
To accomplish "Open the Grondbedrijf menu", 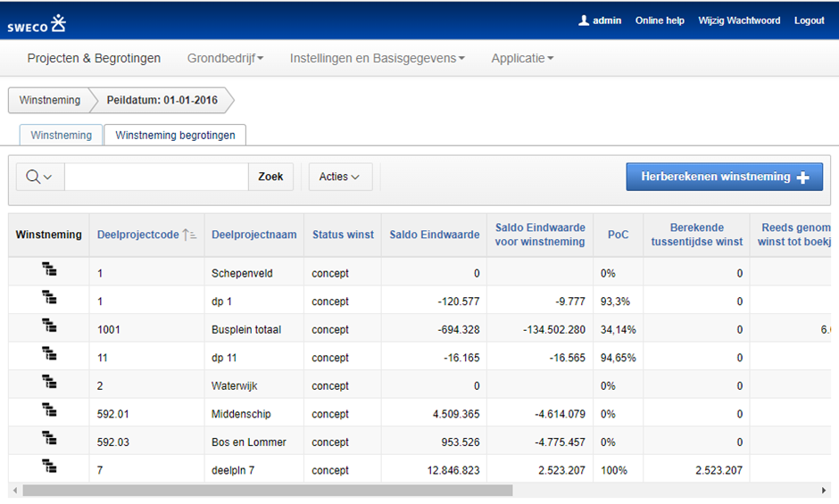I will (x=225, y=58).
